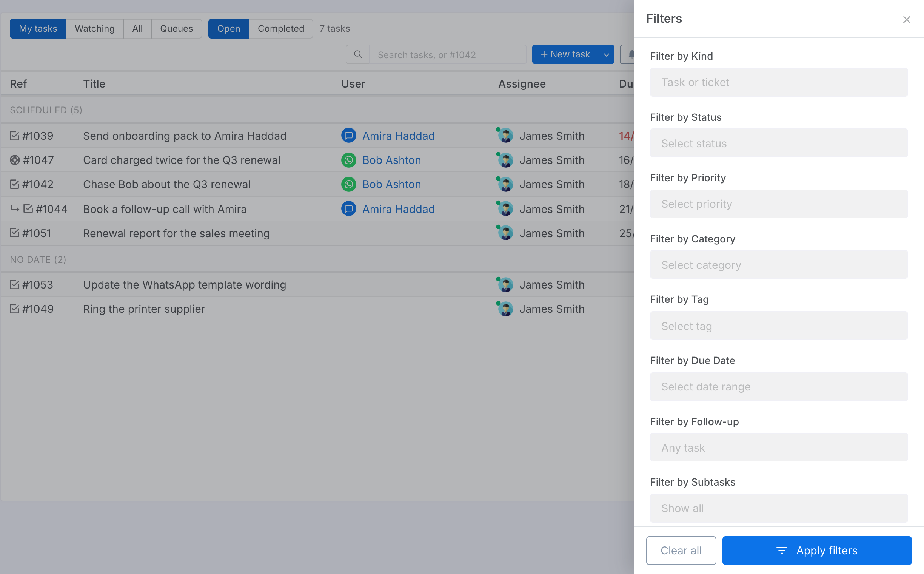
Task: Click James Smith's avatar on Ring the printer supplier row
Action: point(505,309)
